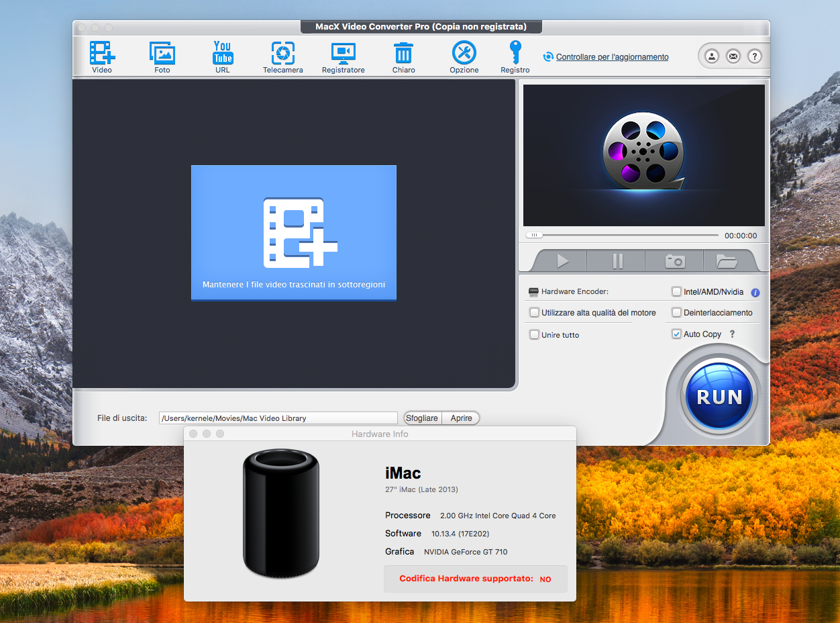
Task: Click the film reel preview area
Action: (x=644, y=155)
